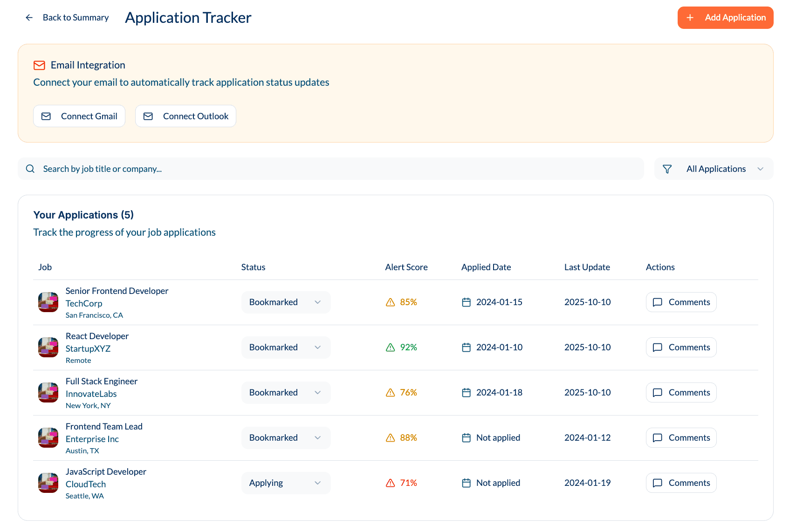Click Connect Outlook button
This screenshot has height=532, width=810.
185,116
